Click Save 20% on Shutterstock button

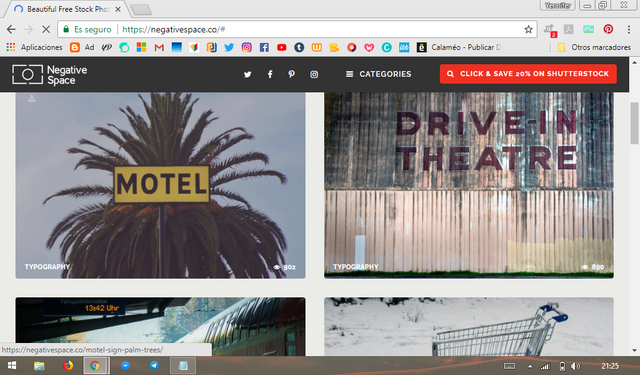coord(528,74)
